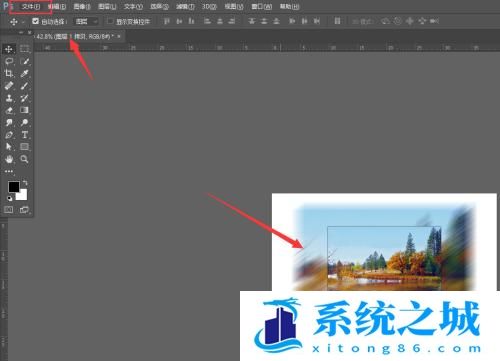Image resolution: width=500 pixels, height=361 pixels.
Task: Open the 编辑(E) menu
Action: (x=57, y=6)
